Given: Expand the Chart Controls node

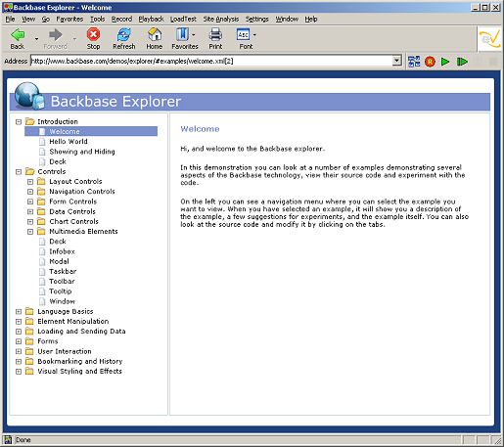Looking at the screenshot, I should point(30,222).
